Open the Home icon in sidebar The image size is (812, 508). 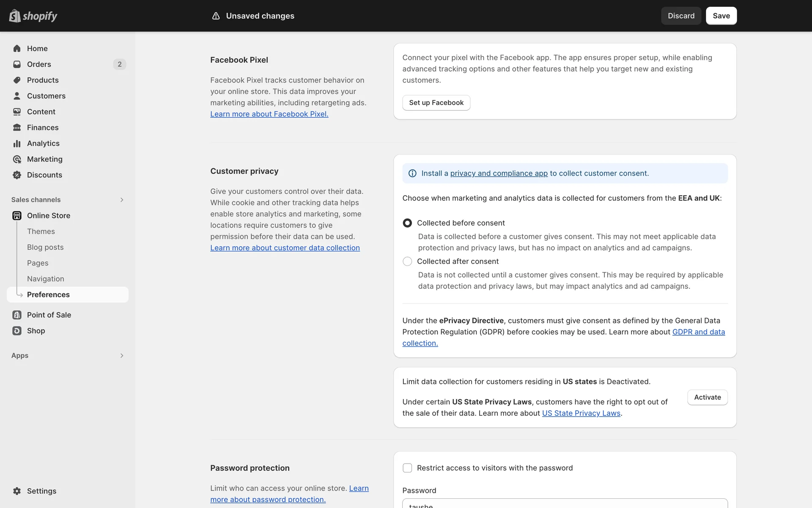[17, 48]
